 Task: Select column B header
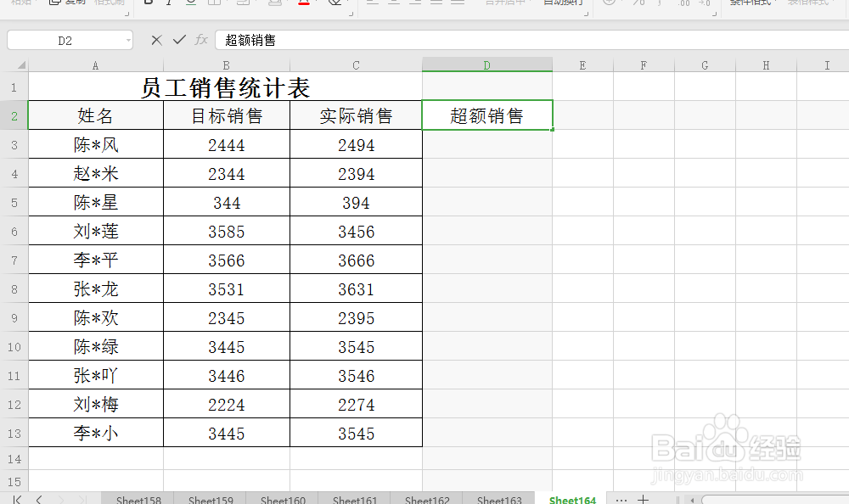pyautogui.click(x=227, y=65)
